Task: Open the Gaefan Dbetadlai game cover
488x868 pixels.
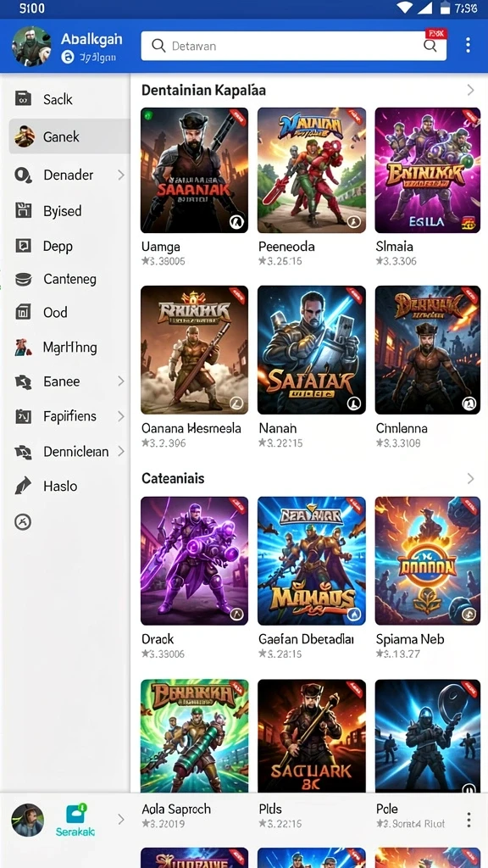Action: tap(312, 561)
